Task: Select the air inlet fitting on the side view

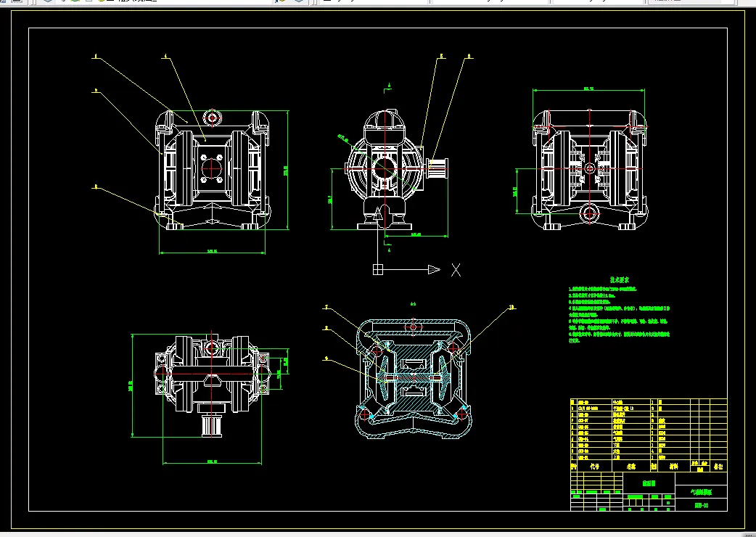Action: coord(437,168)
